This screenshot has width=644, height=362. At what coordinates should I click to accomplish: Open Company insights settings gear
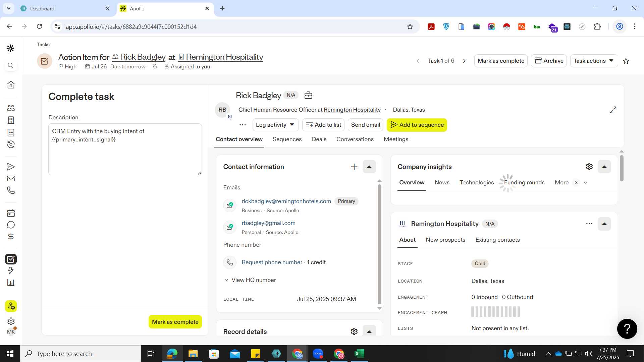tap(589, 167)
